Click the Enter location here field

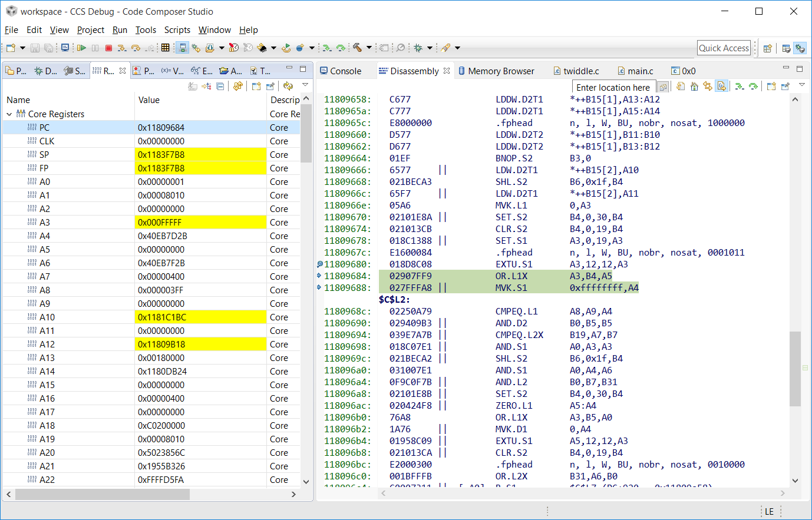[x=613, y=87]
